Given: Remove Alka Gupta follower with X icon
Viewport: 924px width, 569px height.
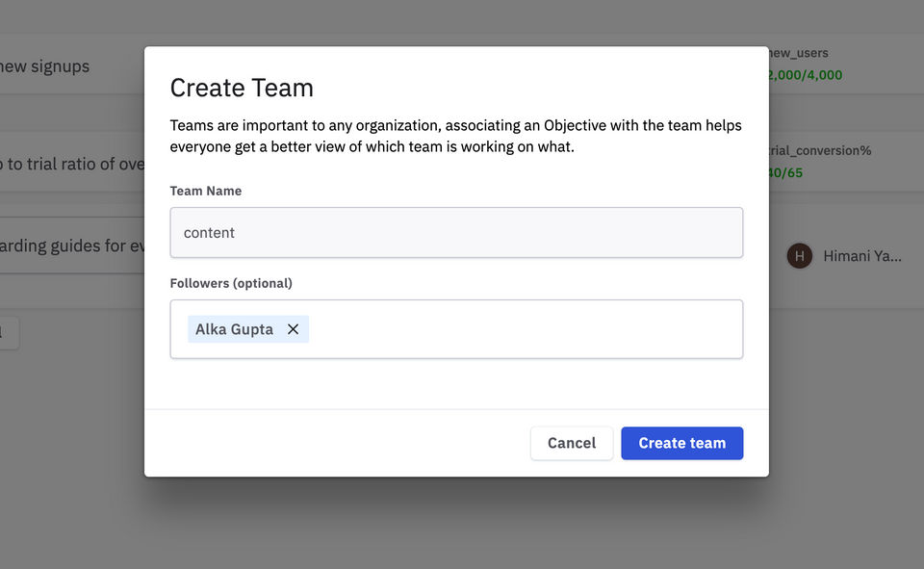Looking at the screenshot, I should (293, 329).
